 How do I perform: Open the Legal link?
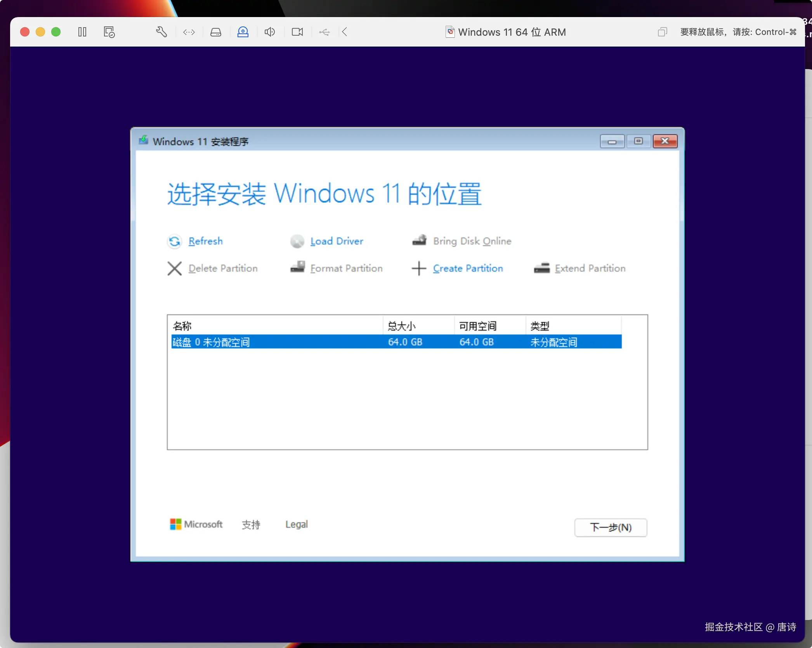[x=297, y=525]
